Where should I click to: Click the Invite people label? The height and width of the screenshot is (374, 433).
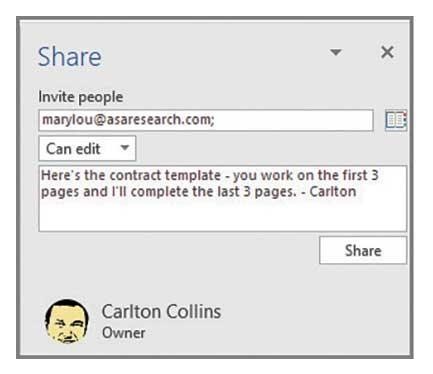[81, 97]
